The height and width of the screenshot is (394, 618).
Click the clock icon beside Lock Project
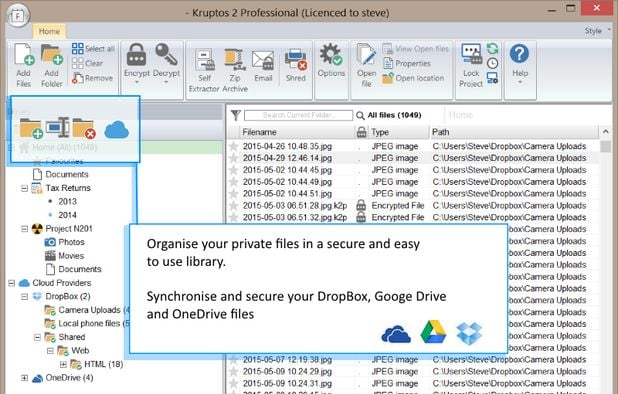click(493, 63)
